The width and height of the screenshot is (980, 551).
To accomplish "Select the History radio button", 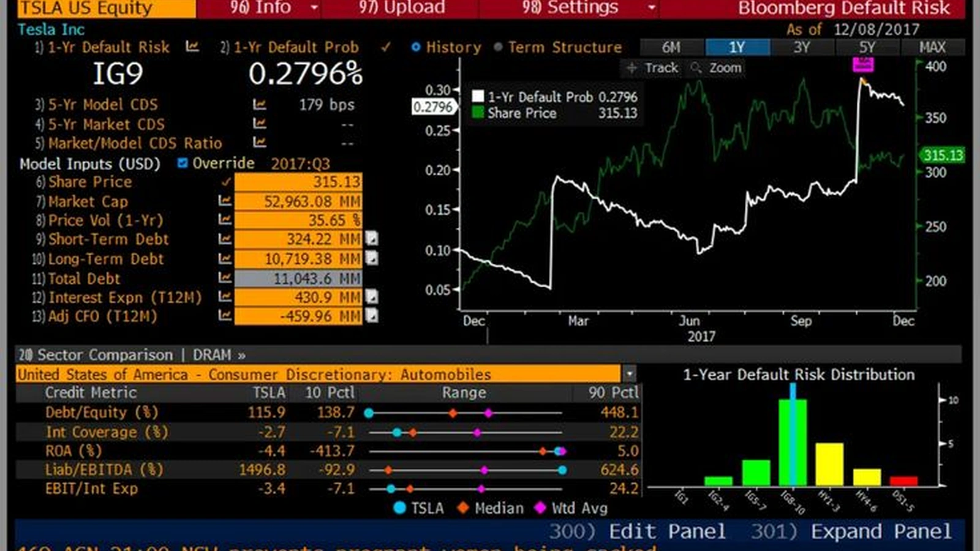I will tap(416, 47).
